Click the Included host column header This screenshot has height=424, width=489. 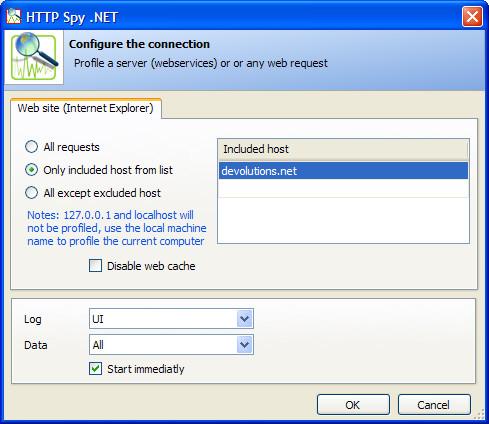(x=343, y=149)
